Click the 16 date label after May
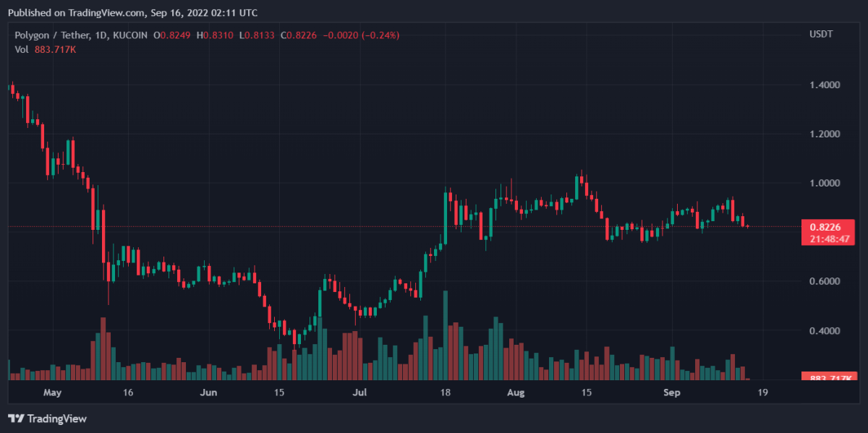The image size is (868, 433). (x=129, y=393)
